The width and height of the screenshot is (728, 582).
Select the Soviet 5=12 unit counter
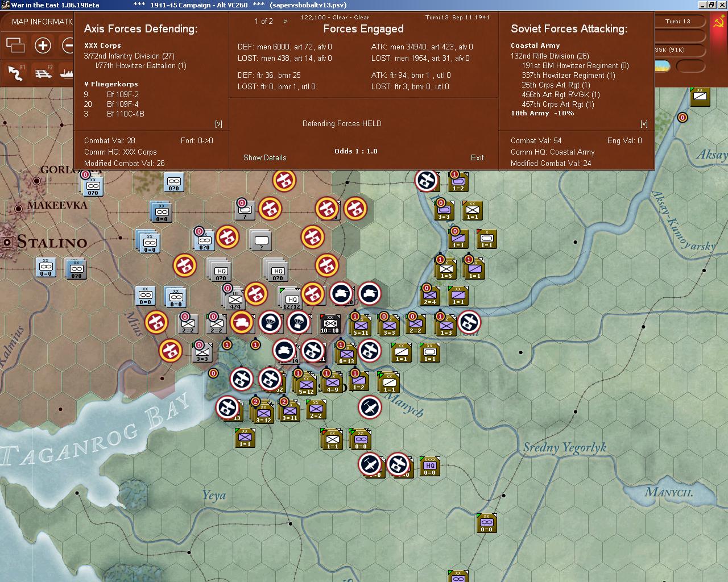(306, 384)
